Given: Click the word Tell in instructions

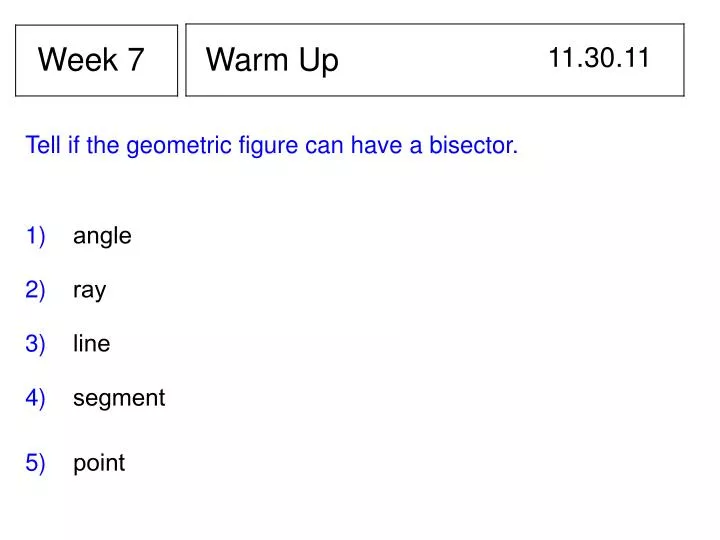Looking at the screenshot, I should coord(43,145).
